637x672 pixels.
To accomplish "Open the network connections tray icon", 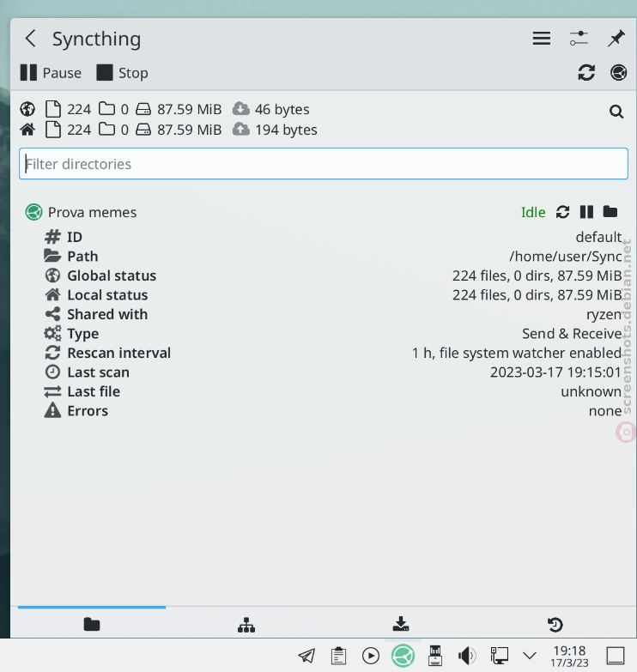I will [x=499, y=656].
